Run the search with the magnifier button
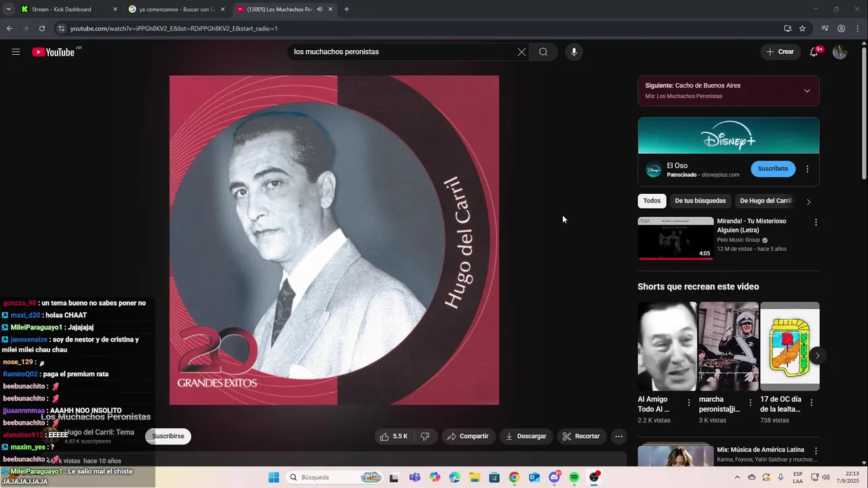The image size is (868, 488). pyautogui.click(x=543, y=52)
